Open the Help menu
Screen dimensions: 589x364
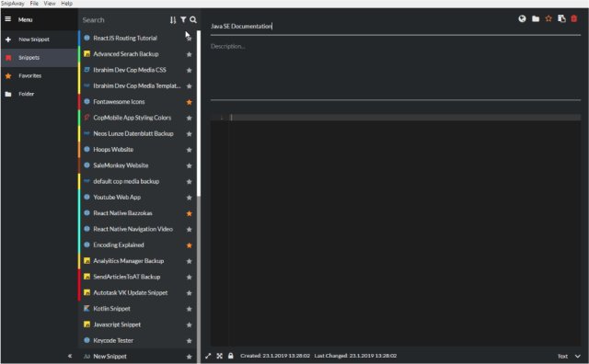coord(67,4)
